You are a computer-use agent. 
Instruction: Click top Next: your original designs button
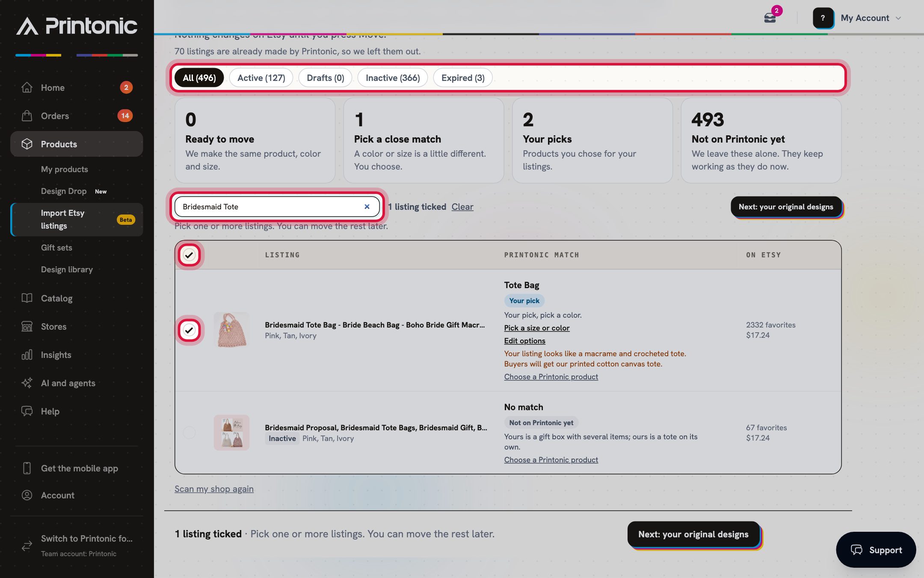tap(786, 206)
